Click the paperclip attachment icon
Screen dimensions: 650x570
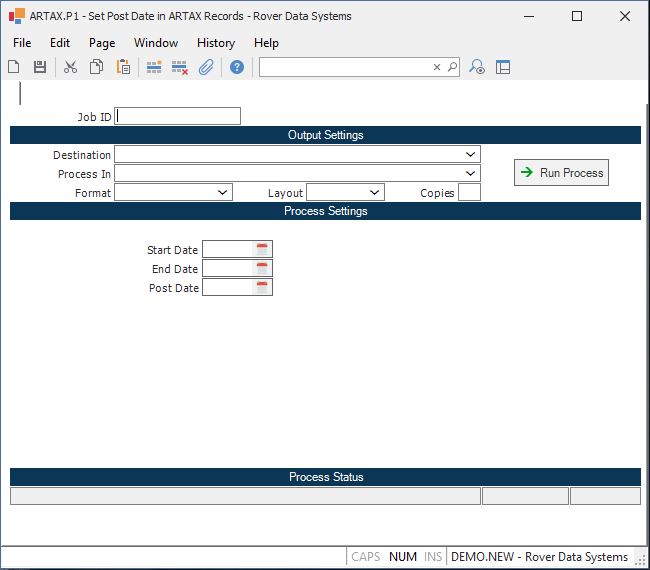pos(206,67)
